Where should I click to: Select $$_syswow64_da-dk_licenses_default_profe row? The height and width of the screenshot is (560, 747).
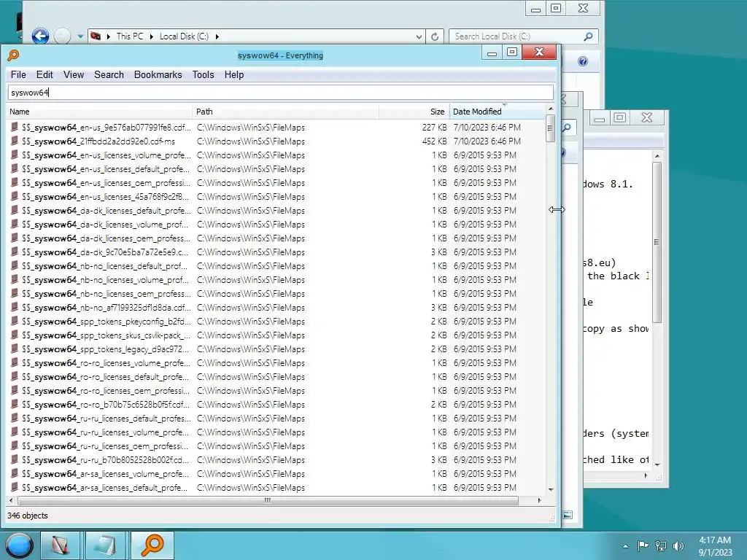pos(276,211)
